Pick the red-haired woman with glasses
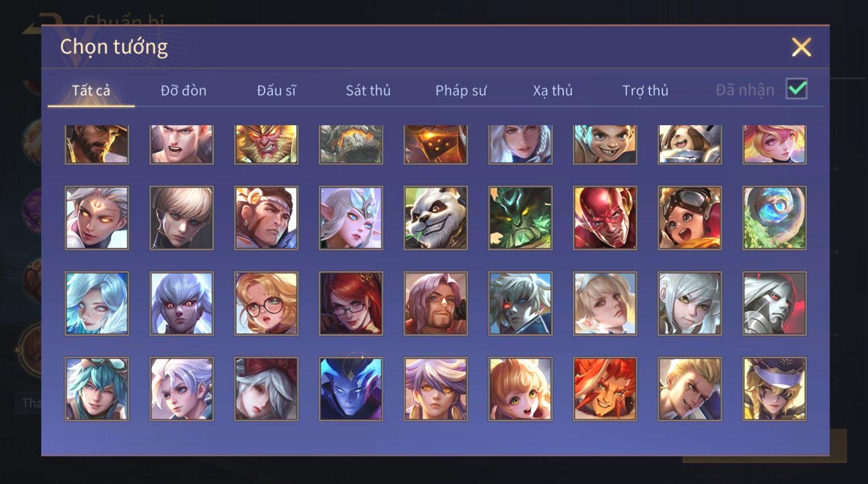This screenshot has height=484, width=868. point(351,303)
